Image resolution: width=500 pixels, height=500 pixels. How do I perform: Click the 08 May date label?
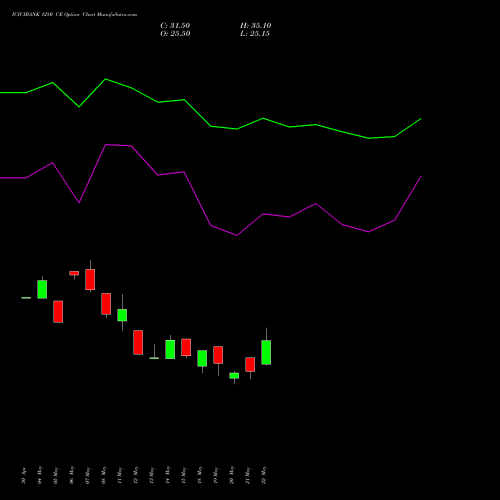104,475
